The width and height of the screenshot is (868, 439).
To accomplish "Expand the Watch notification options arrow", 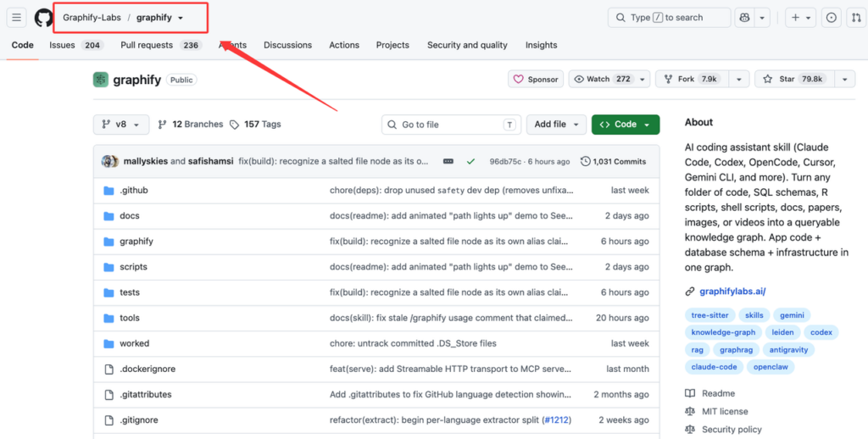I will coord(643,79).
